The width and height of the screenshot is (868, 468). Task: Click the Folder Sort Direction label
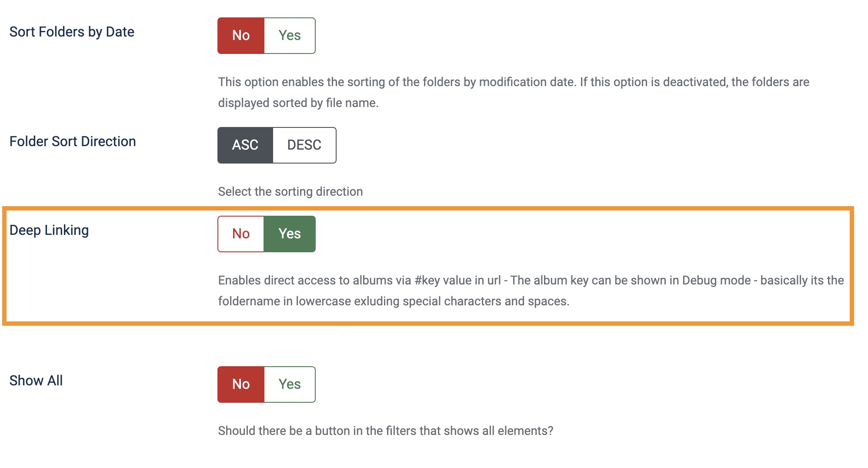pos(73,141)
